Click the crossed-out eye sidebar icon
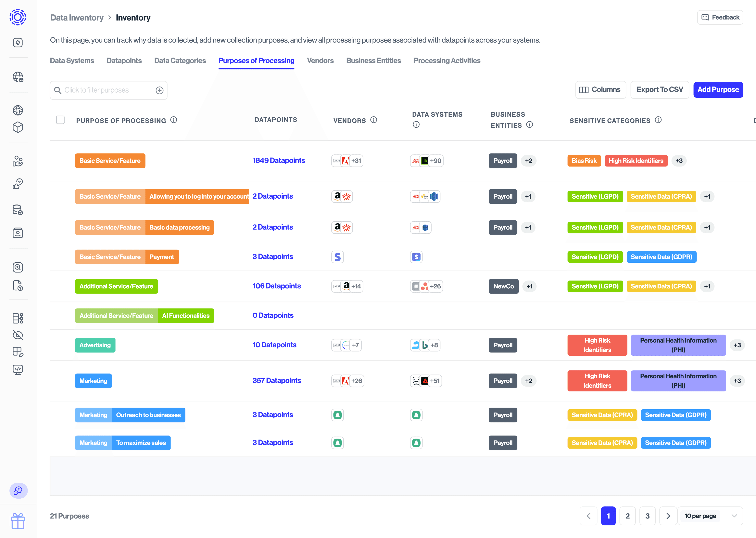 tap(18, 335)
